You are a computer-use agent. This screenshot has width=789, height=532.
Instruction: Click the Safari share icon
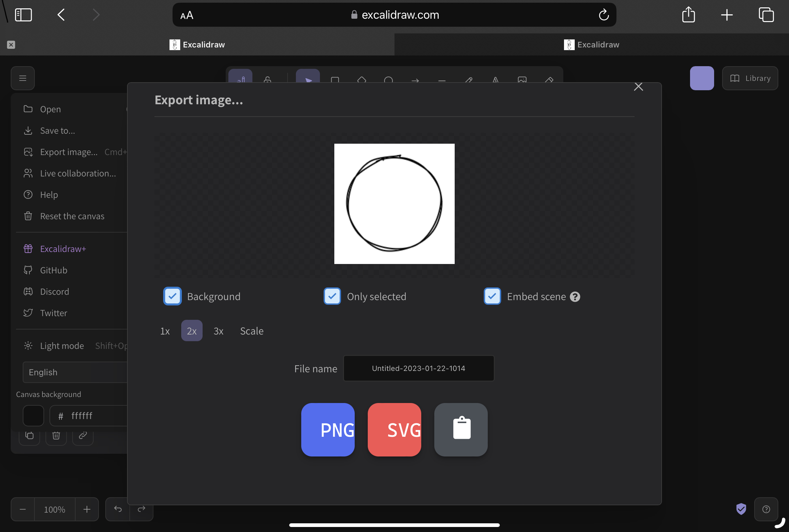[688, 15]
